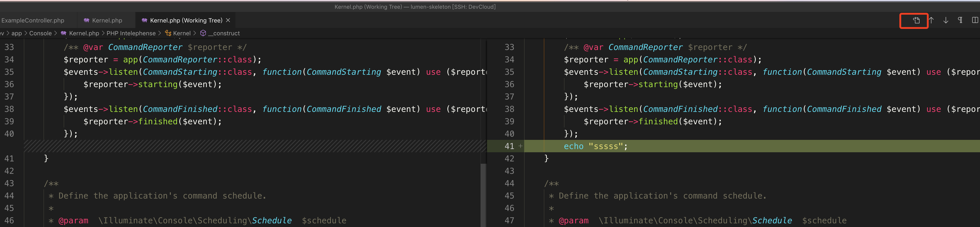Select app in the breadcrumb path

click(16, 33)
